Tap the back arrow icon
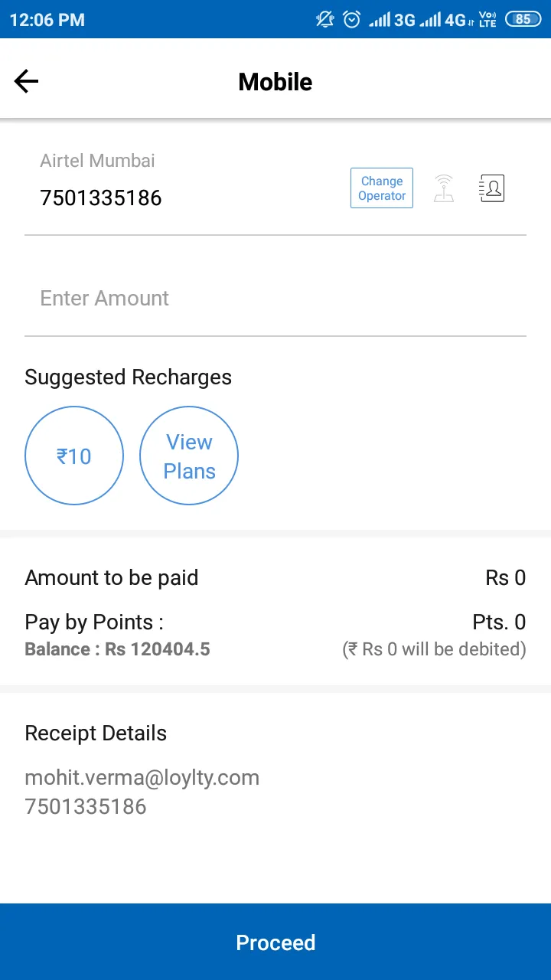This screenshot has width=551, height=980. (26, 81)
